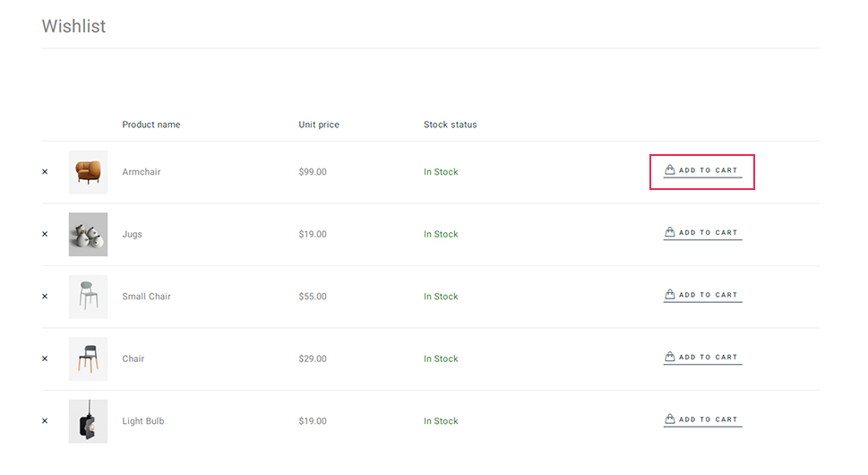Click the Light Bulb product thumbnail

click(88, 421)
